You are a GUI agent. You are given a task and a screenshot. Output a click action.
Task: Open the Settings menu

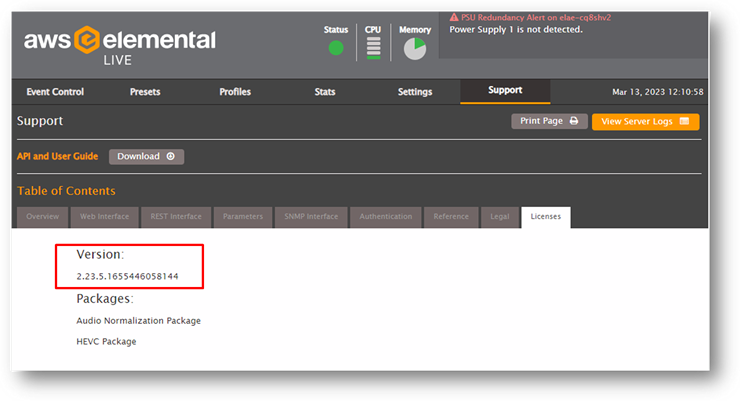pyautogui.click(x=415, y=92)
